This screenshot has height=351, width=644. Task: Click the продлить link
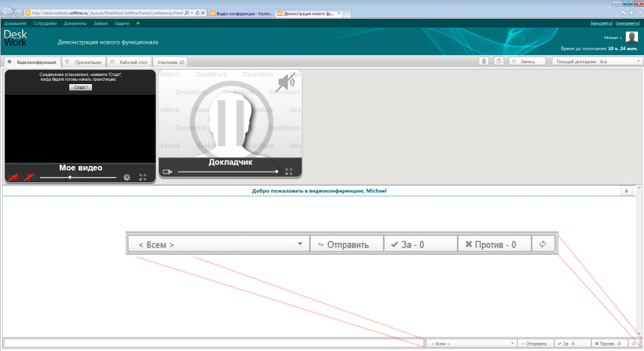pyautogui.click(x=601, y=24)
